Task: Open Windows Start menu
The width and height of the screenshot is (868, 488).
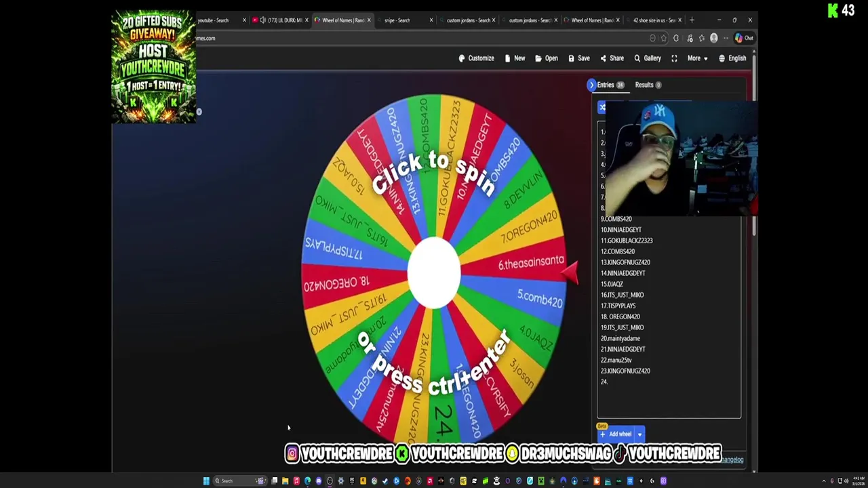Action: 206,481
